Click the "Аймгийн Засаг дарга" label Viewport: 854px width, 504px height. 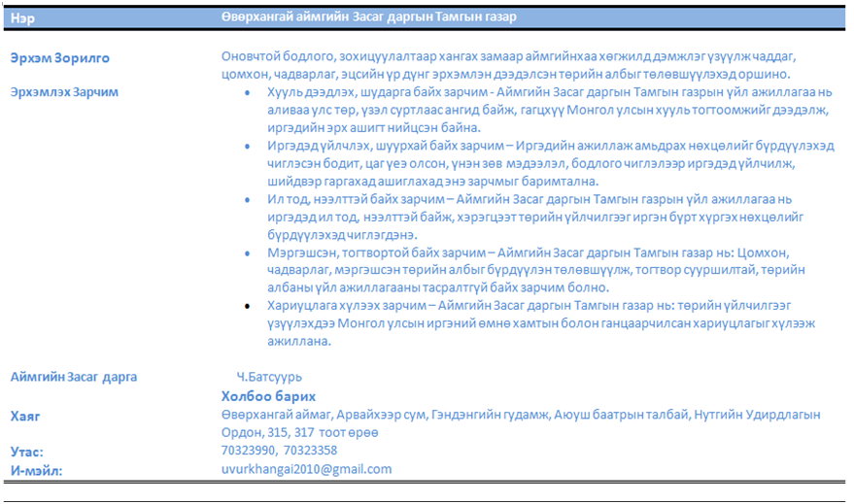(74, 377)
